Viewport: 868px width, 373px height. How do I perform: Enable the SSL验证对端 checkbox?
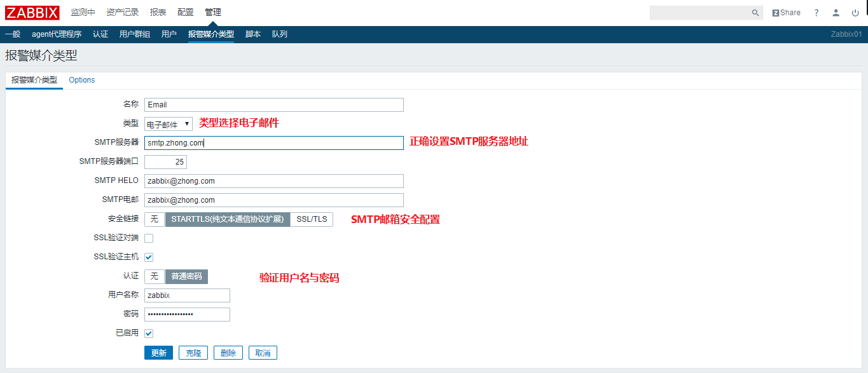click(x=148, y=238)
